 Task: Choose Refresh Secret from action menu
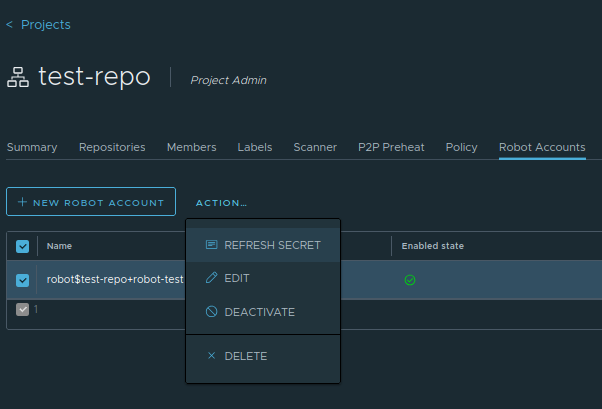pyautogui.click(x=263, y=245)
